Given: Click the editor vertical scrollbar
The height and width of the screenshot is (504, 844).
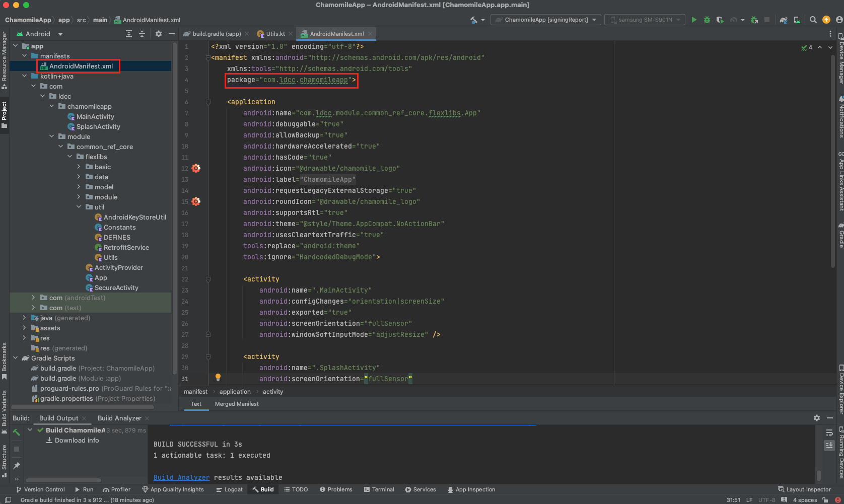Looking at the screenshot, I should tap(832, 161).
